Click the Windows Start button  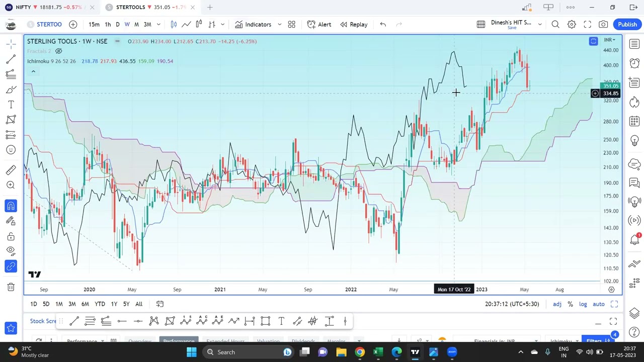tap(192, 352)
